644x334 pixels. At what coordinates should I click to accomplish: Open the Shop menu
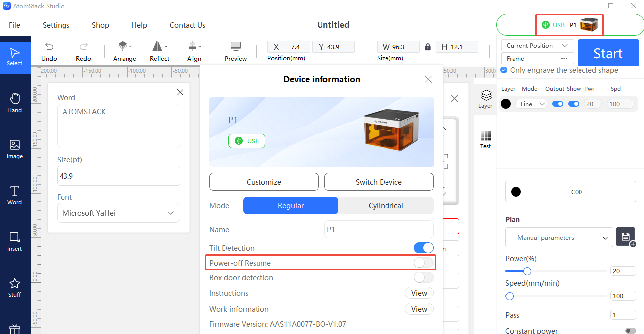pyautogui.click(x=100, y=25)
